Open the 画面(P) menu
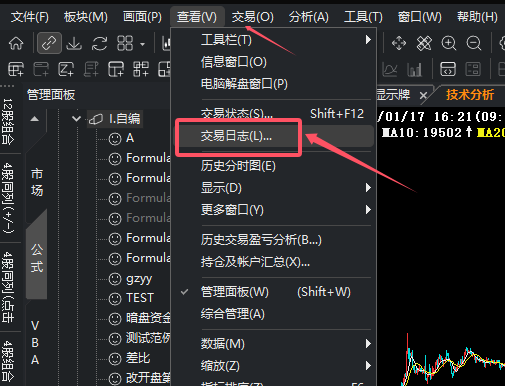 pyautogui.click(x=142, y=17)
